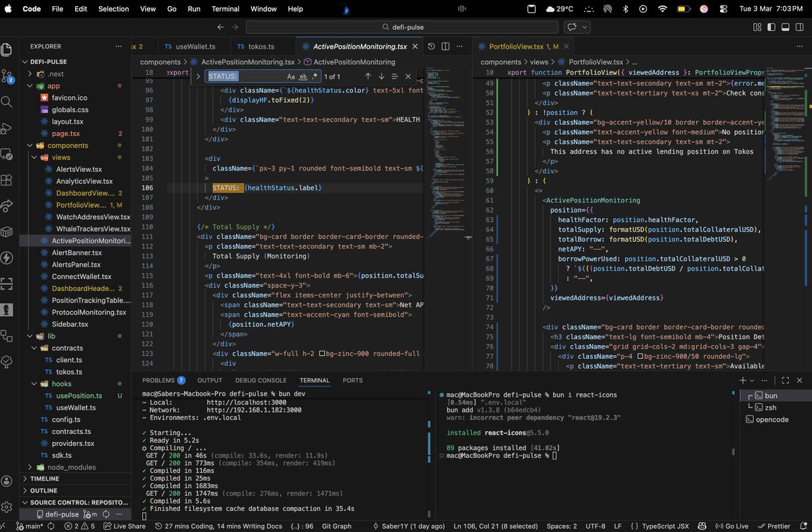The width and height of the screenshot is (812, 532).
Task: Click Spaces: 2 indentation setting
Action: [562, 526]
